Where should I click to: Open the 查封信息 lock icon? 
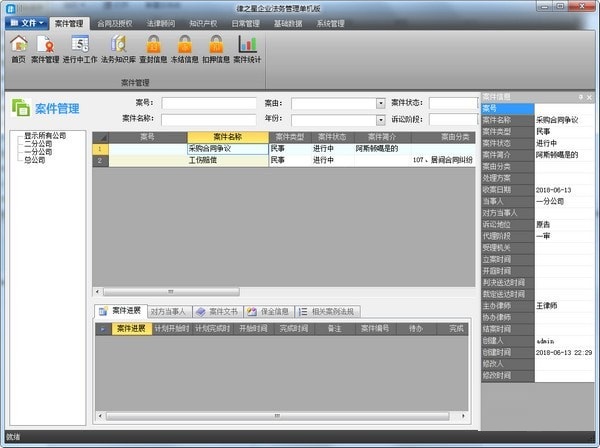click(x=153, y=49)
